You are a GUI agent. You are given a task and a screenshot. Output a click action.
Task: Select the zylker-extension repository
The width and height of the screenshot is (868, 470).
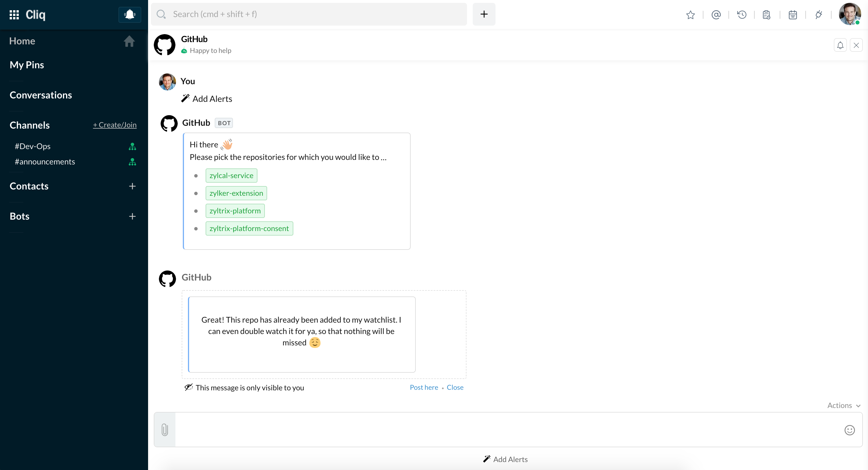tap(236, 193)
